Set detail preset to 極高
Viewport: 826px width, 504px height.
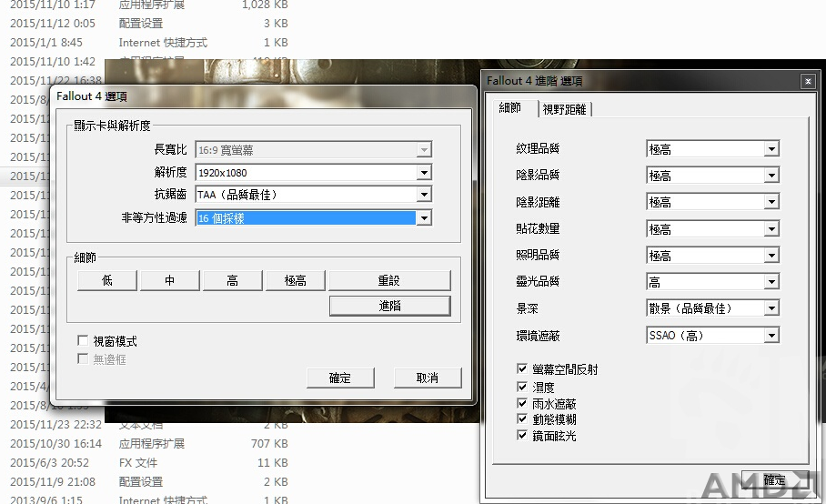click(295, 280)
